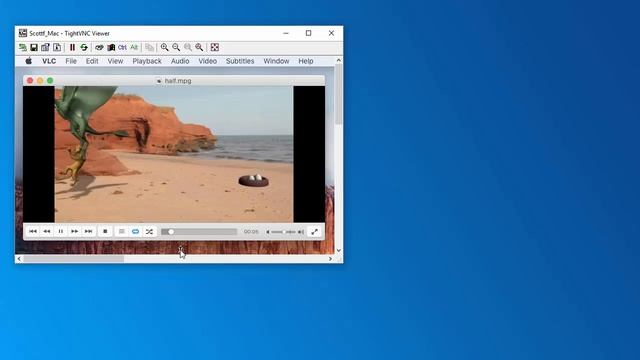This screenshot has width=640, height=360.
Task: Click green zoom button on half.mpg window
Action: point(50,80)
